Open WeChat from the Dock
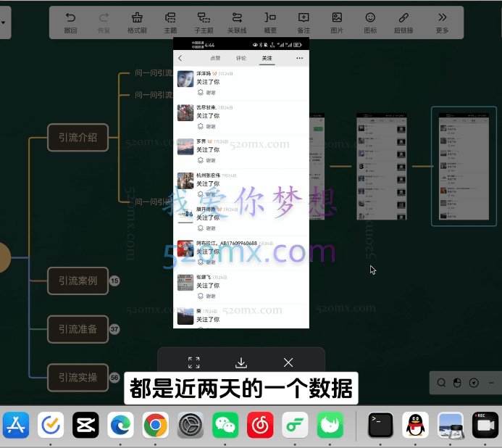This screenshot has width=502, height=448. [x=225, y=425]
